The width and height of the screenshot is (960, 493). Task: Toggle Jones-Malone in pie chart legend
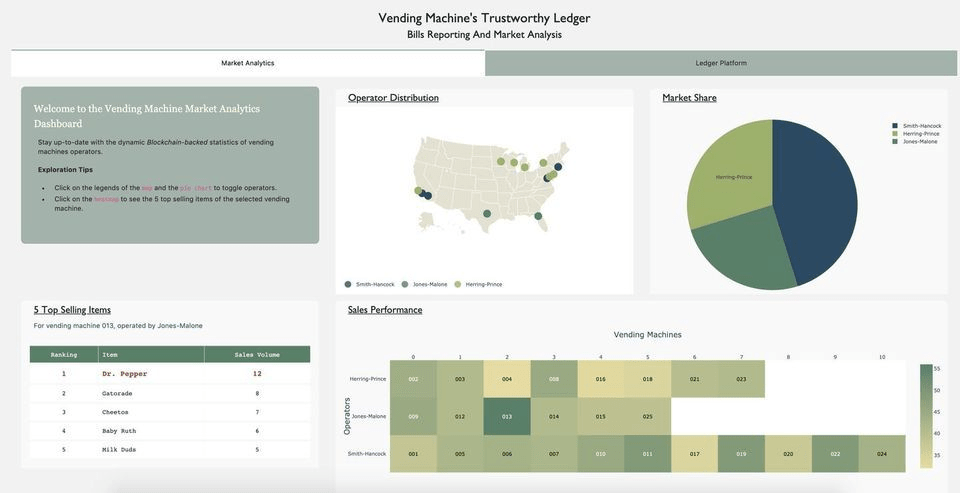915,141
